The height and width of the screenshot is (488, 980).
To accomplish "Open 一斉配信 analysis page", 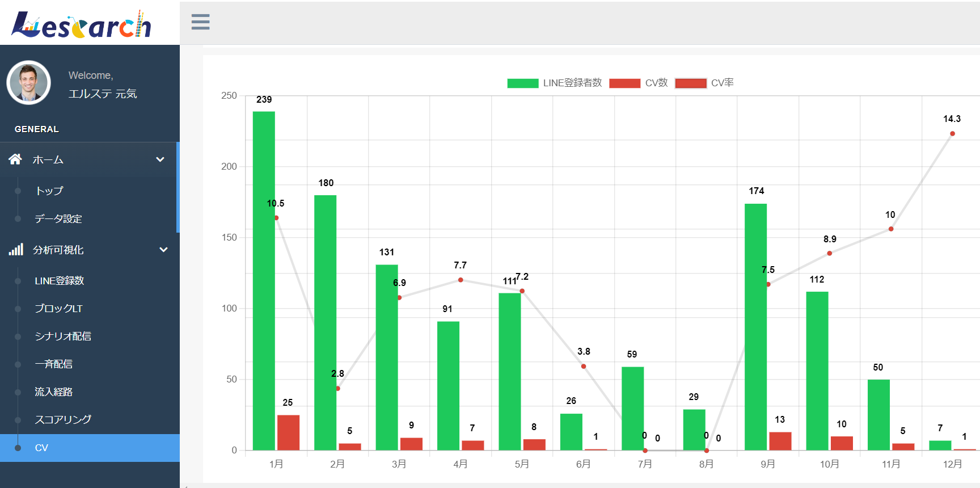I will (x=54, y=364).
